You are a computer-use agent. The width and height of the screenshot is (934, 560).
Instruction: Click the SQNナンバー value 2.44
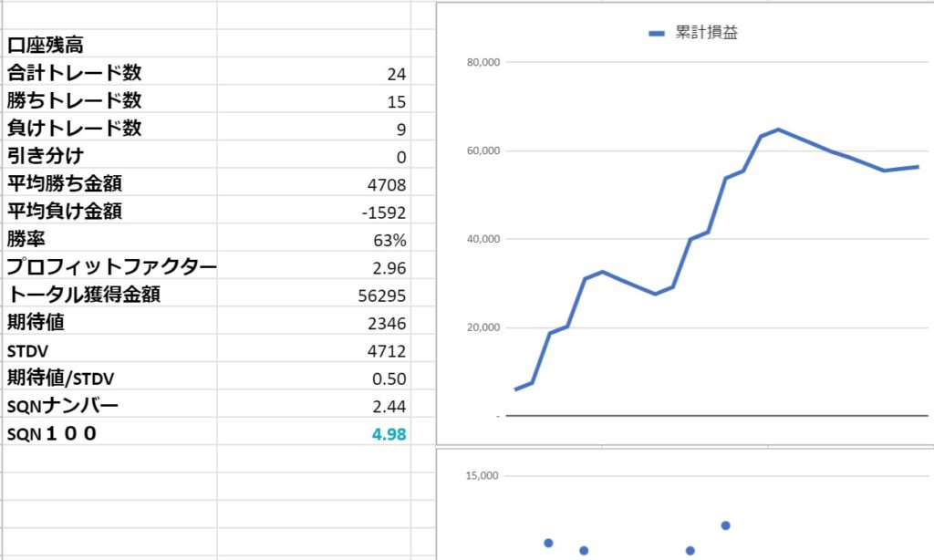click(x=313, y=406)
